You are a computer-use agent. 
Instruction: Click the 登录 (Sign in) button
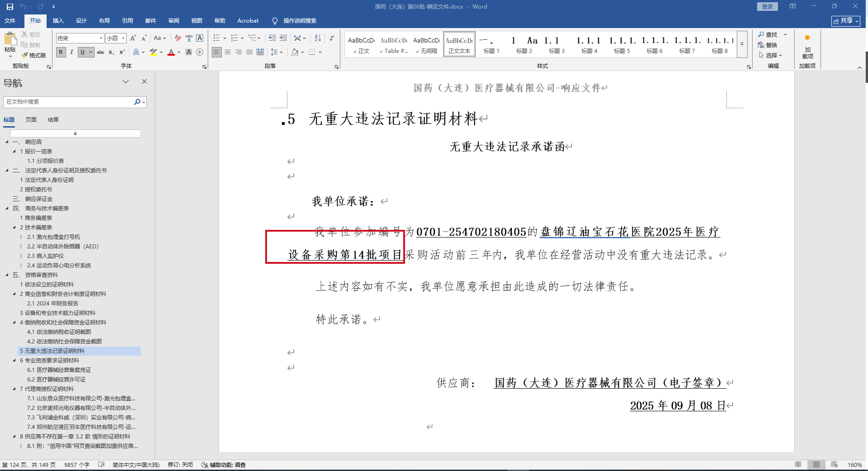[768, 6]
